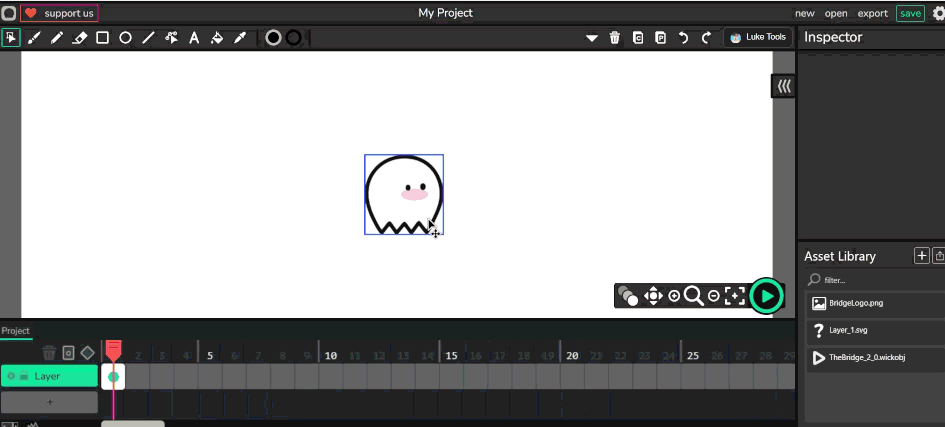Select the Fill Bucket tool
The width and height of the screenshot is (945, 427).
pos(217,38)
